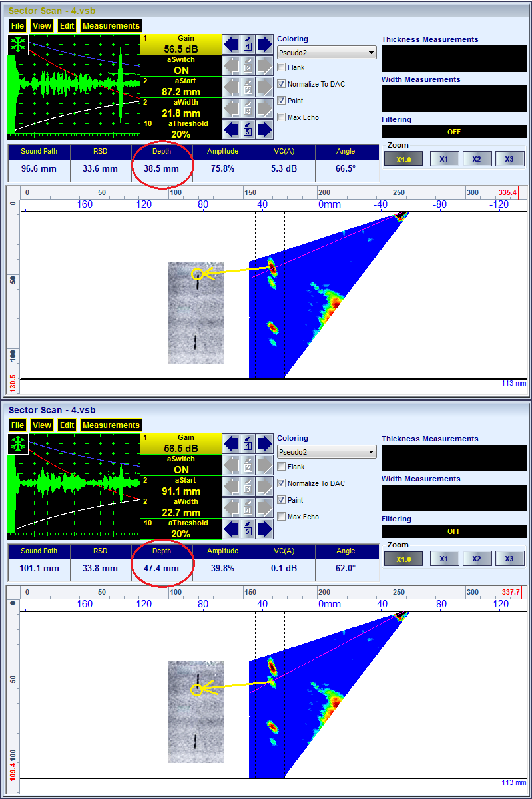
Task: Select X2 zoom button in lower window
Action: 477,559
